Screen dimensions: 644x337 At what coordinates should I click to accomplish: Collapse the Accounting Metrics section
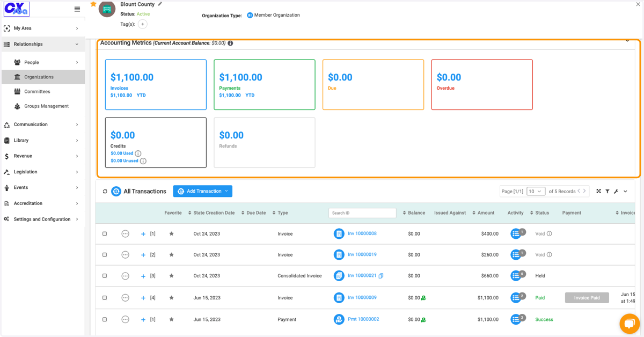(627, 41)
